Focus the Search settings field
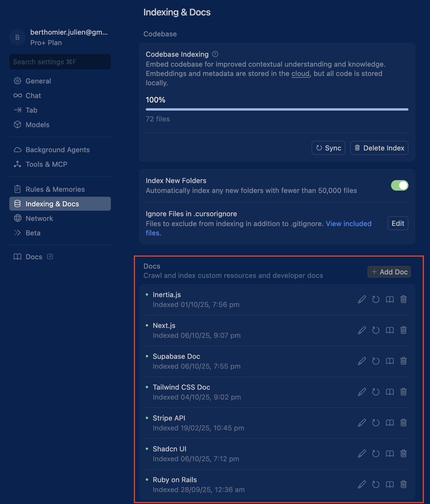Screen dimensions: 430x504 tap(60, 62)
